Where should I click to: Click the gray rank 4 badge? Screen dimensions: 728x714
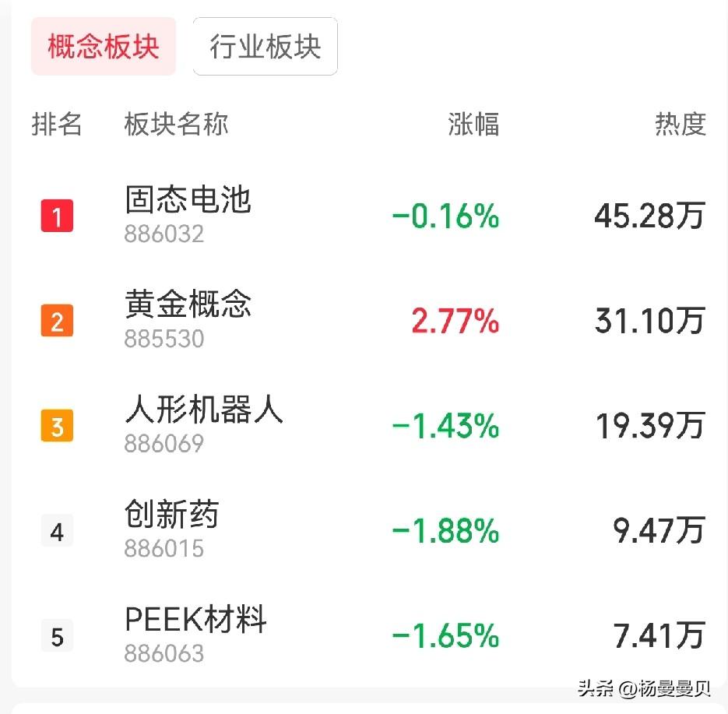pos(57,531)
